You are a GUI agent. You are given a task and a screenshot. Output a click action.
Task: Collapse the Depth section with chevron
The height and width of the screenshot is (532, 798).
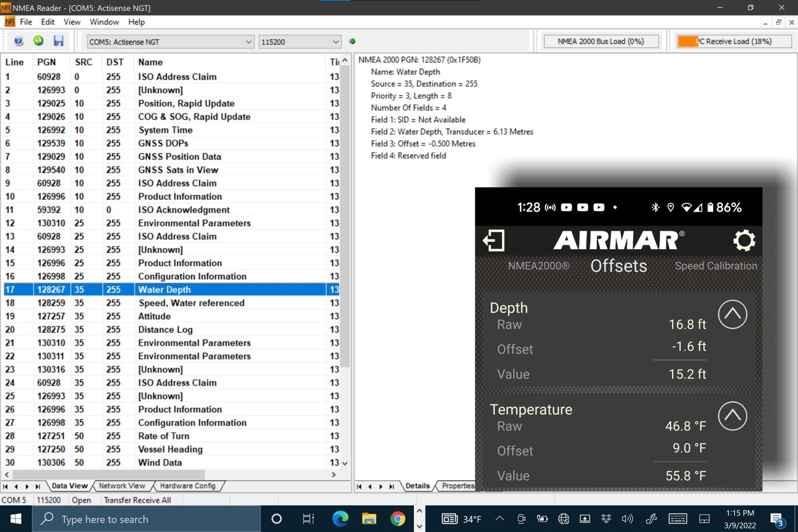(732, 315)
